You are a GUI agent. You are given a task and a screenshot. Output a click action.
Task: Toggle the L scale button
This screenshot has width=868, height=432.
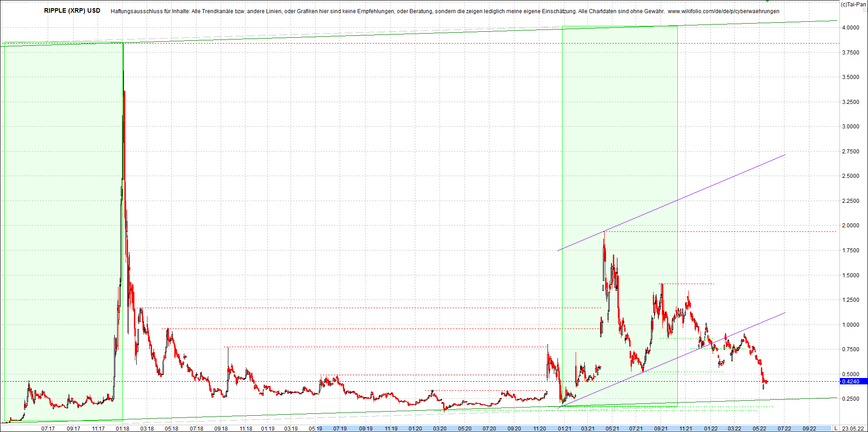836,428
